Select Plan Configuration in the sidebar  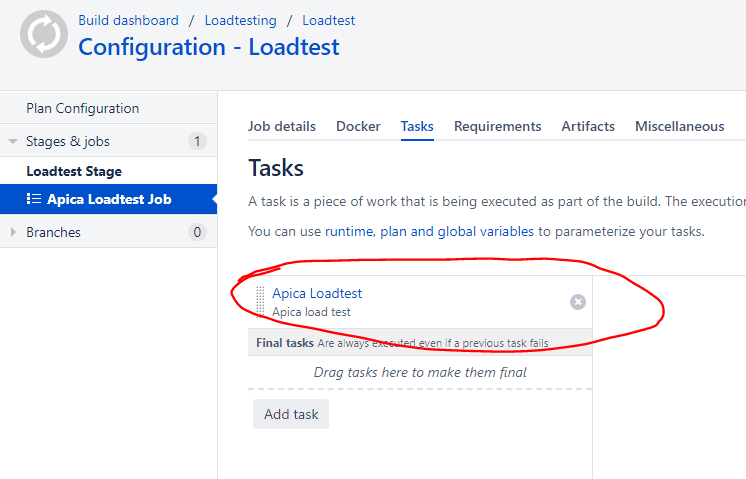point(83,108)
